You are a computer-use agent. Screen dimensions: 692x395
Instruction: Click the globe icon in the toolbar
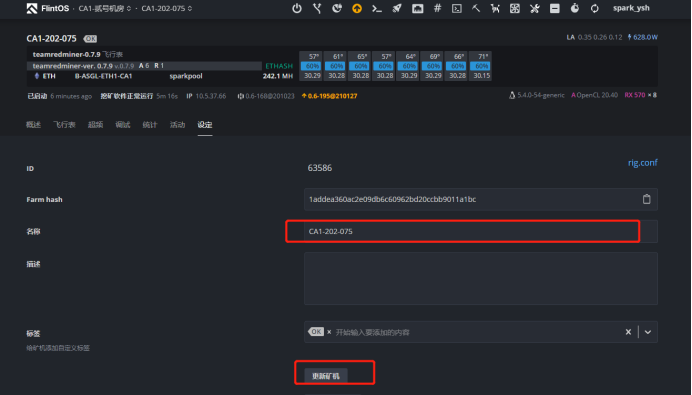pyautogui.click(x=337, y=8)
